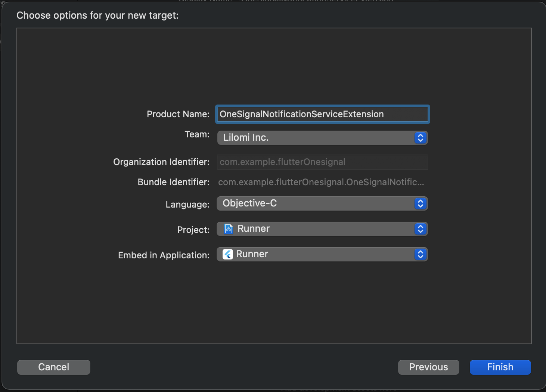This screenshot has width=546, height=392.
Task: Go back with the Previous button
Action: point(428,367)
